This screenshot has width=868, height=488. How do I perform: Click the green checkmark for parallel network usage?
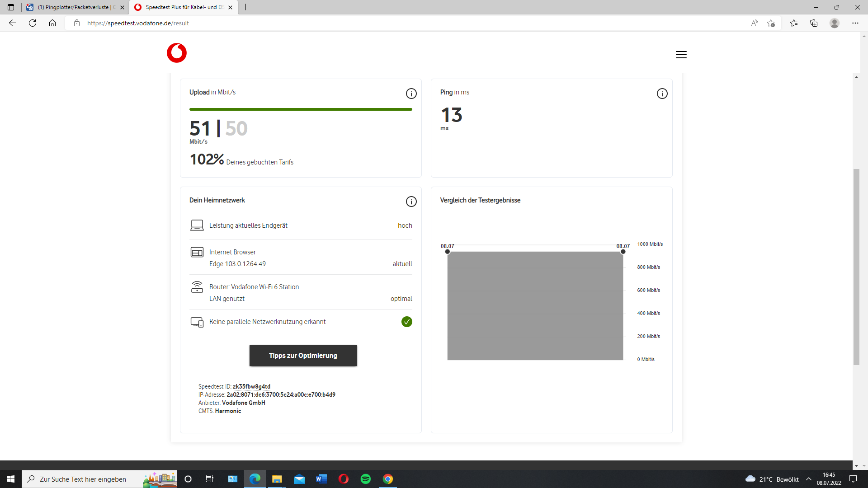click(x=406, y=322)
